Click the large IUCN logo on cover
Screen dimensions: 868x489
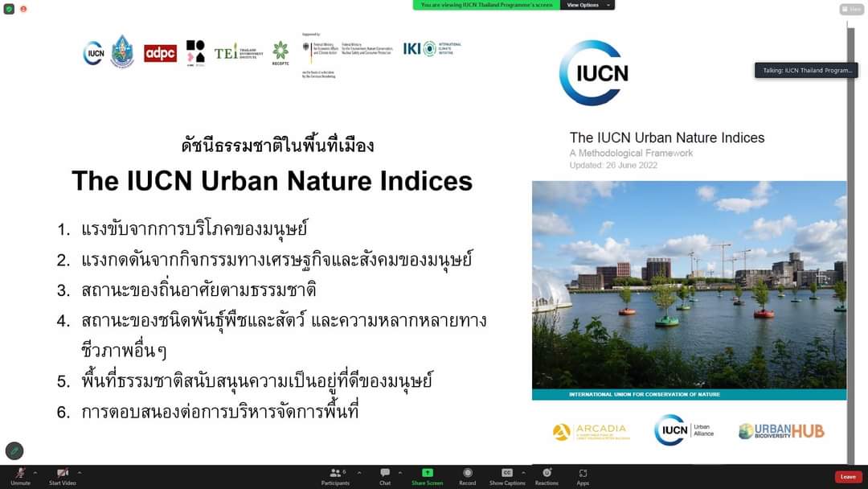tap(594, 72)
